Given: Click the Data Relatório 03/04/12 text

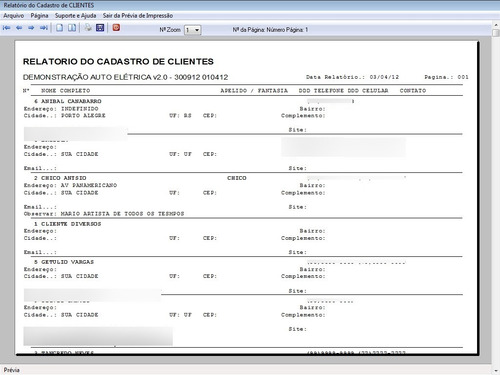Looking at the screenshot, I should point(352,77).
